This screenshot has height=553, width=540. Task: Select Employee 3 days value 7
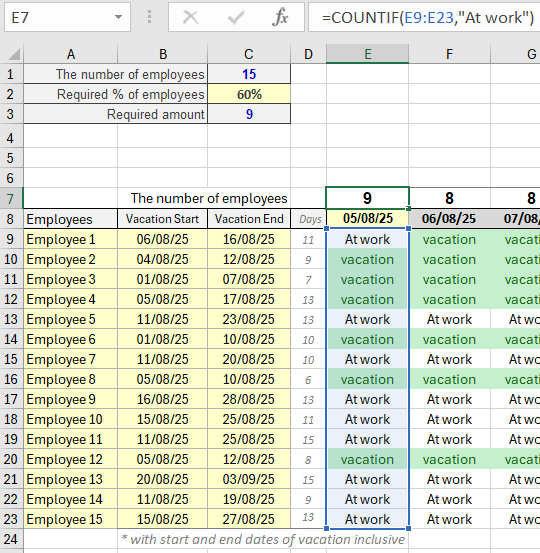309,279
